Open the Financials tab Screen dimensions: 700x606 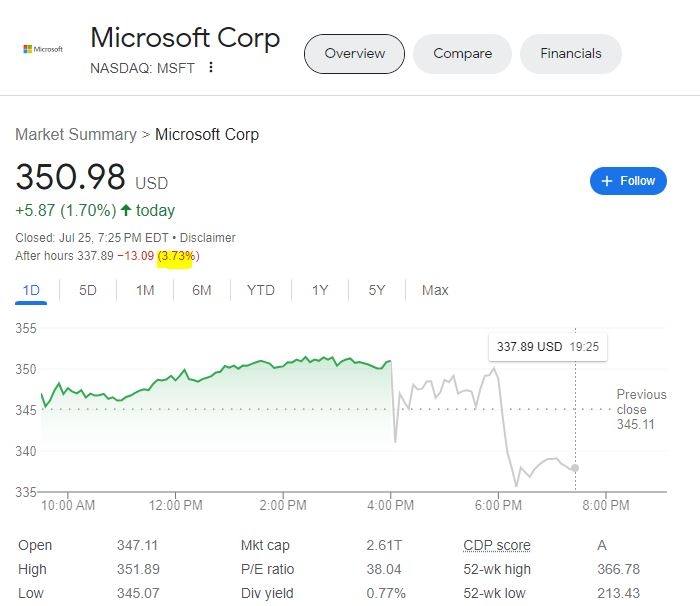(571, 54)
